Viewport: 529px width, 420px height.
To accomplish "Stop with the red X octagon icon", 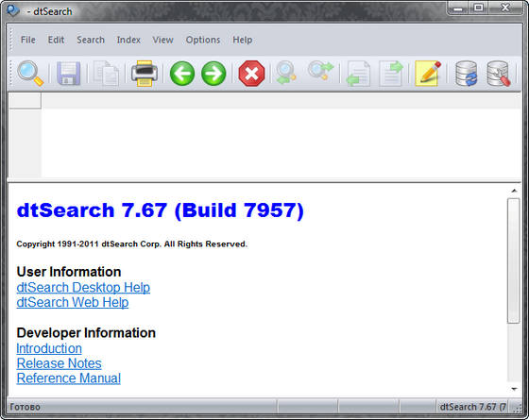I will [x=251, y=74].
